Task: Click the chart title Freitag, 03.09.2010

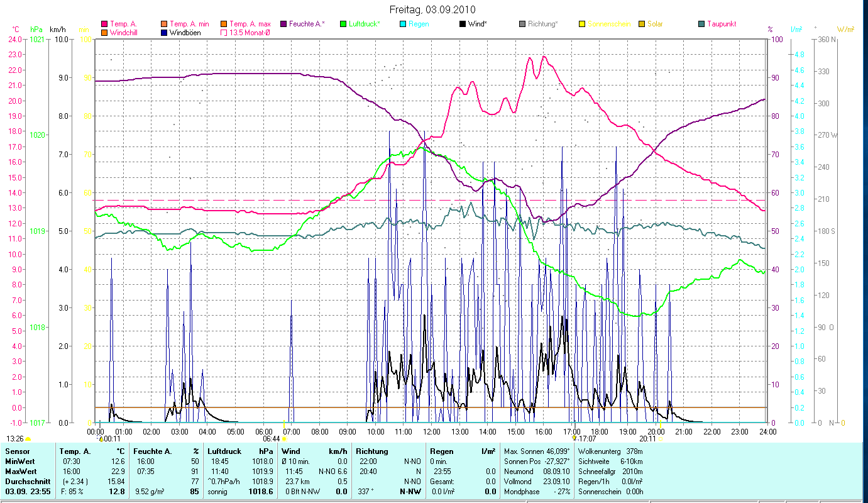Action: pos(432,9)
